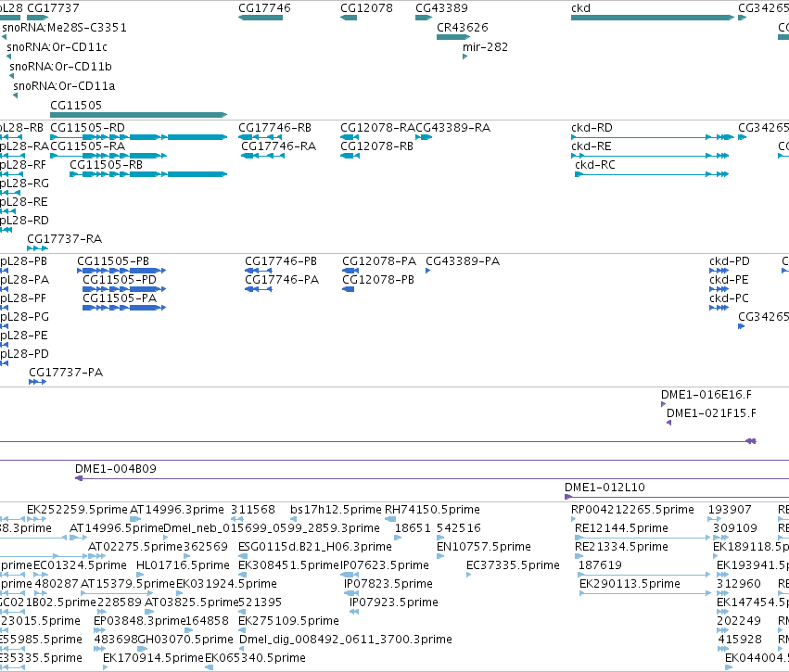Select protein CG12078-PB label
This screenshot has height=672, width=789.
point(378,280)
